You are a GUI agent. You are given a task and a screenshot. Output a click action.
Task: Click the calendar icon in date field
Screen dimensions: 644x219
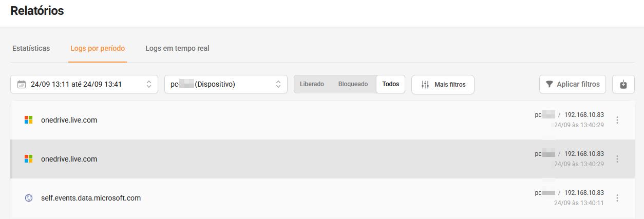22,84
